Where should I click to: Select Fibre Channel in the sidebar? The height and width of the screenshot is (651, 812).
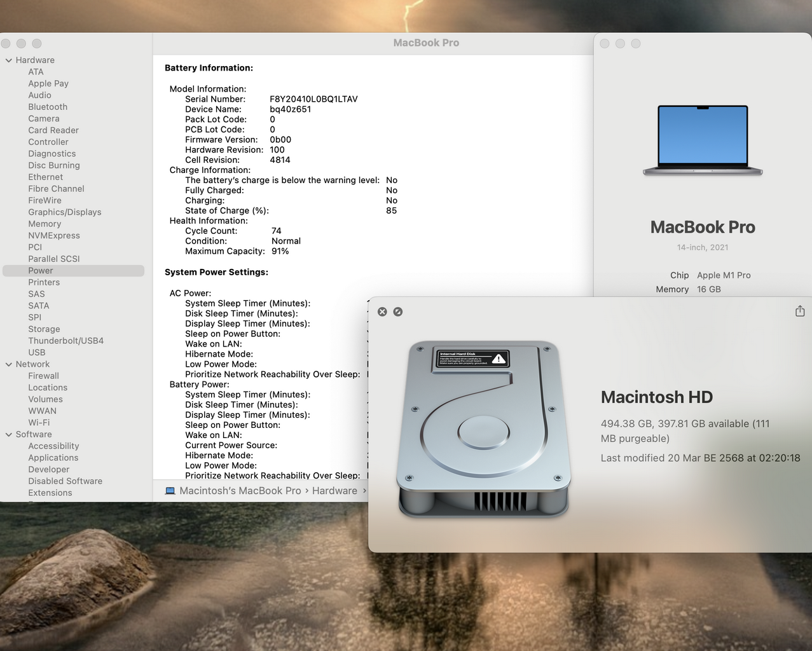pos(56,189)
